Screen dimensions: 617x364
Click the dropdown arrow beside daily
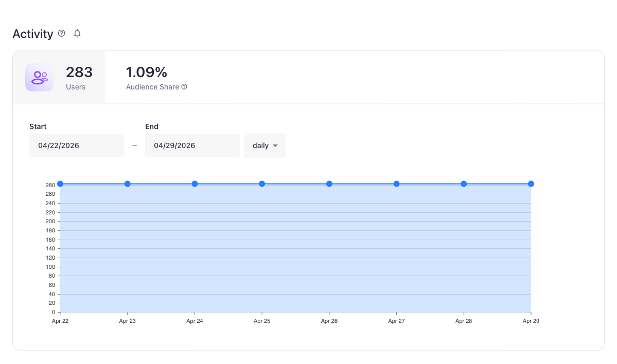[x=275, y=145]
